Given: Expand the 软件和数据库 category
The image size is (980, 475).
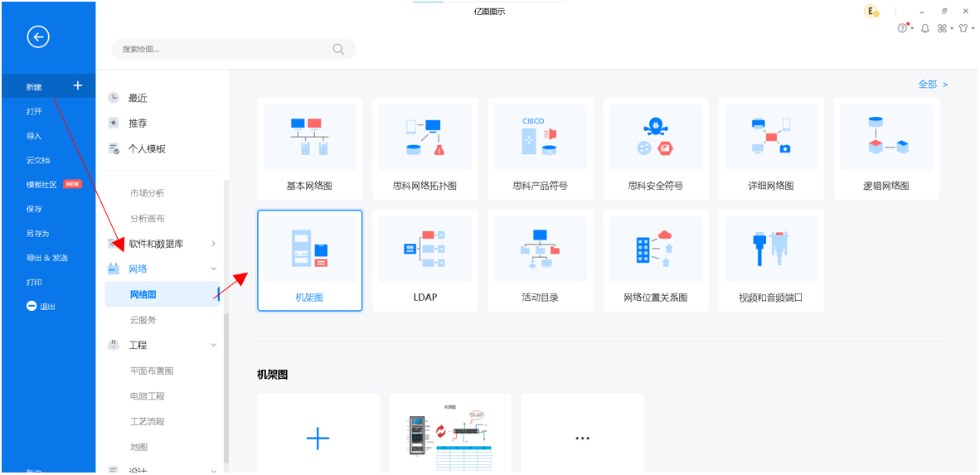Looking at the screenshot, I should [x=213, y=244].
